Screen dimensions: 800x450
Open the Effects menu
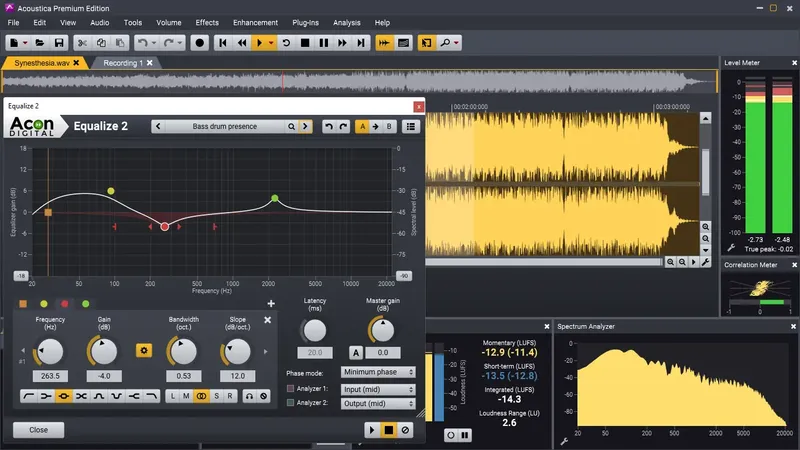pyautogui.click(x=207, y=22)
